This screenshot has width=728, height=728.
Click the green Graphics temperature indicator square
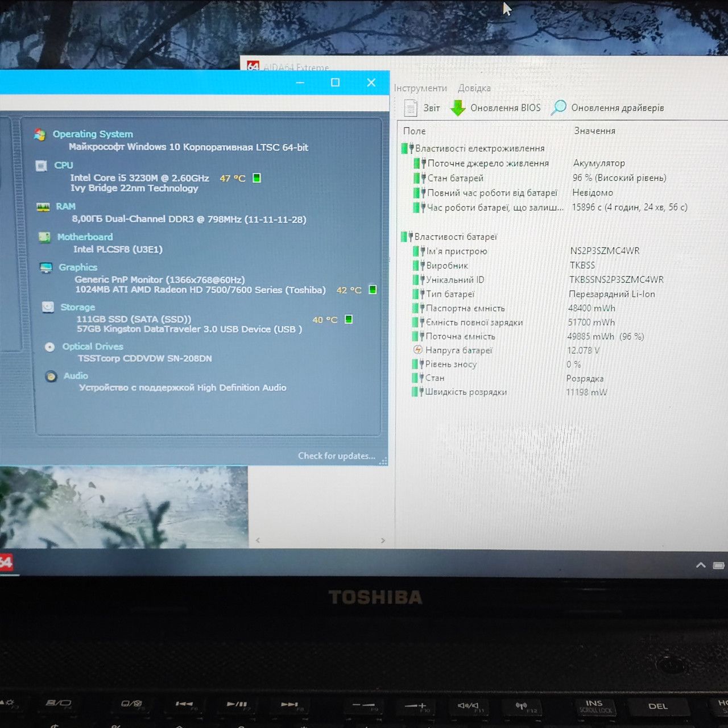(373, 289)
